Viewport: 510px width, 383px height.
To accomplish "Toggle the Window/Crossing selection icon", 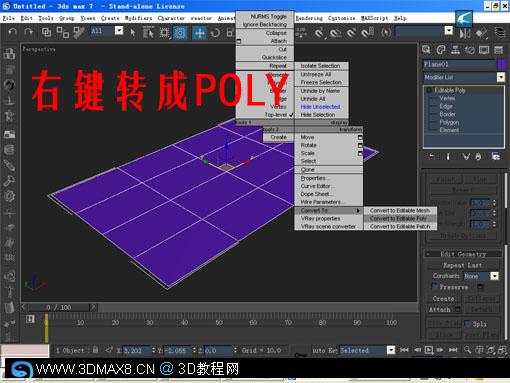I will (180, 33).
